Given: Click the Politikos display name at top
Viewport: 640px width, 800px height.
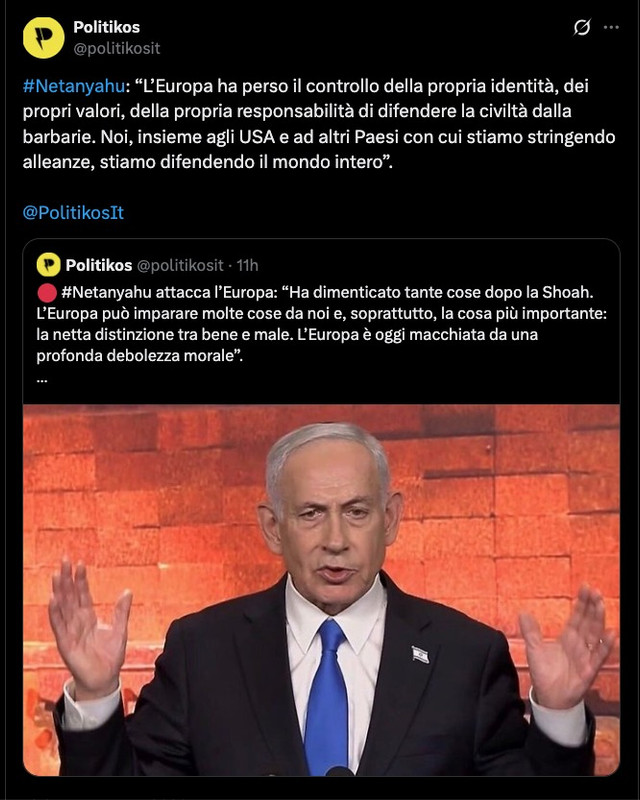Looking at the screenshot, I should (x=107, y=27).
